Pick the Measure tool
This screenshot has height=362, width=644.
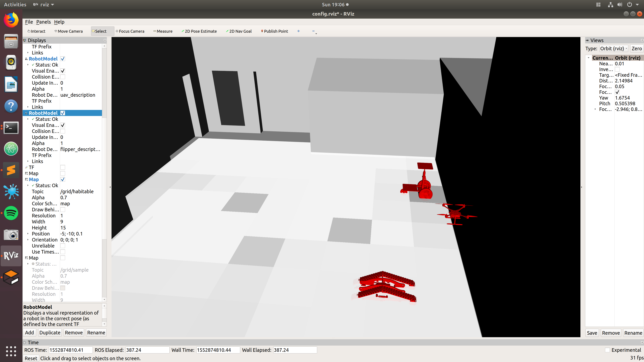[x=163, y=31]
